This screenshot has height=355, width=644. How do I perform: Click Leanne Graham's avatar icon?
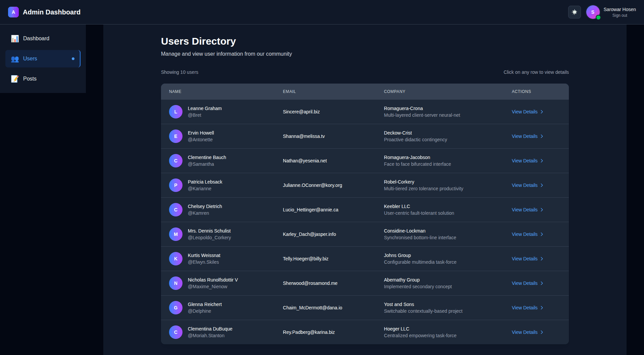click(176, 112)
